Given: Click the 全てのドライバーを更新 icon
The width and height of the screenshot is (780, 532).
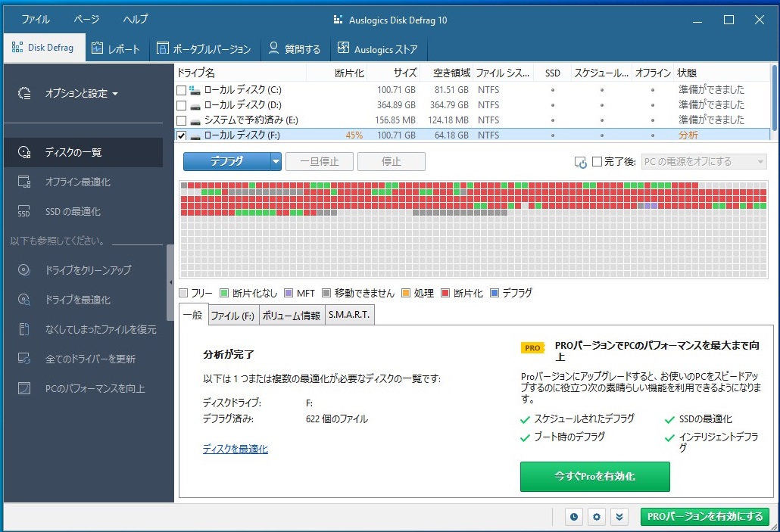Looking at the screenshot, I should pos(24,359).
